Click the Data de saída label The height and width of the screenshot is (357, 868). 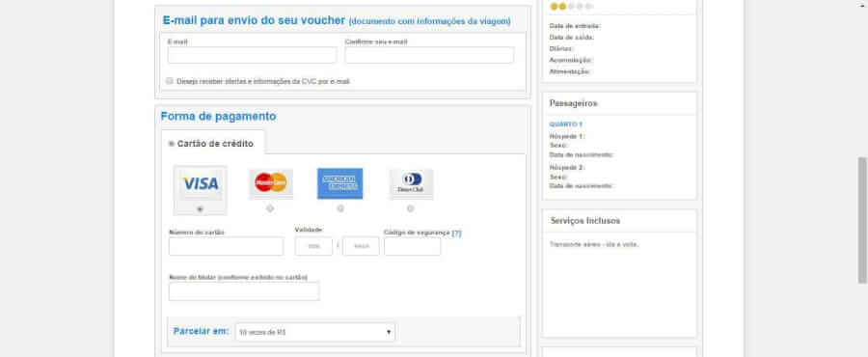[x=572, y=38]
